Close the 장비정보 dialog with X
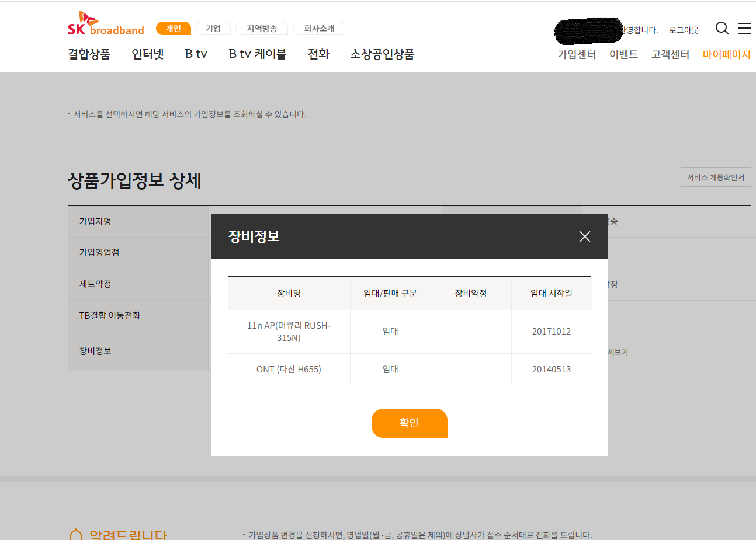The image size is (756, 540). point(584,236)
